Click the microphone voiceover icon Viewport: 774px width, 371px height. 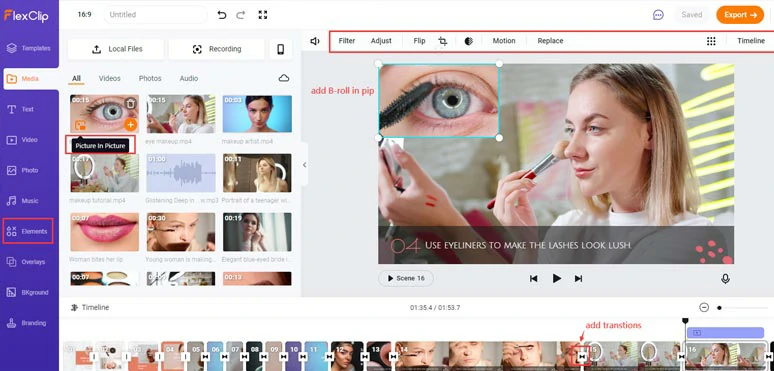(x=725, y=279)
